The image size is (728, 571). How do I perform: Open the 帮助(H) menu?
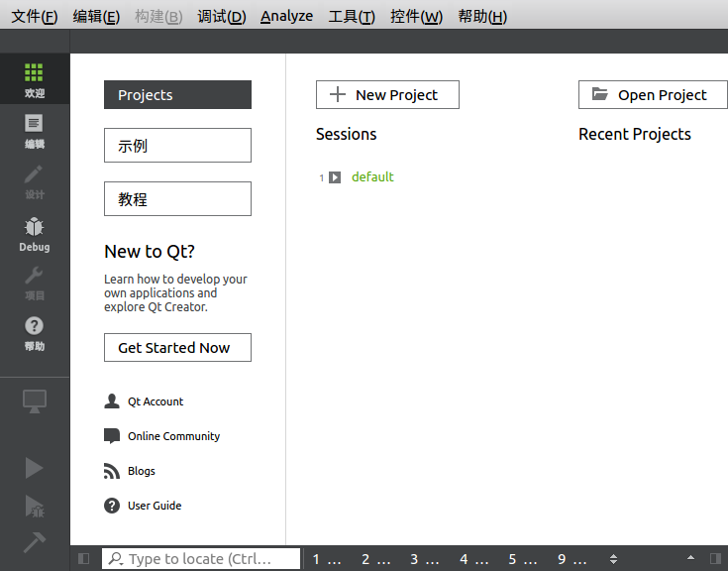pyautogui.click(x=482, y=16)
